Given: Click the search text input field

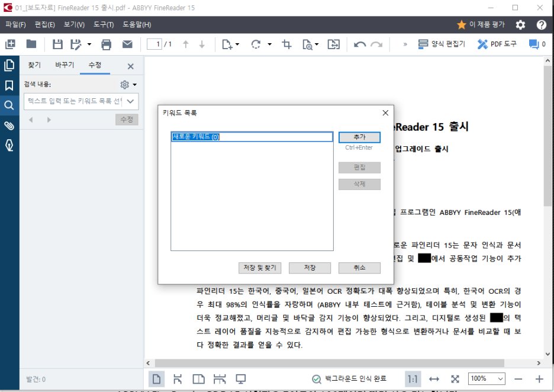Looking at the screenshot, I should 74,101.
